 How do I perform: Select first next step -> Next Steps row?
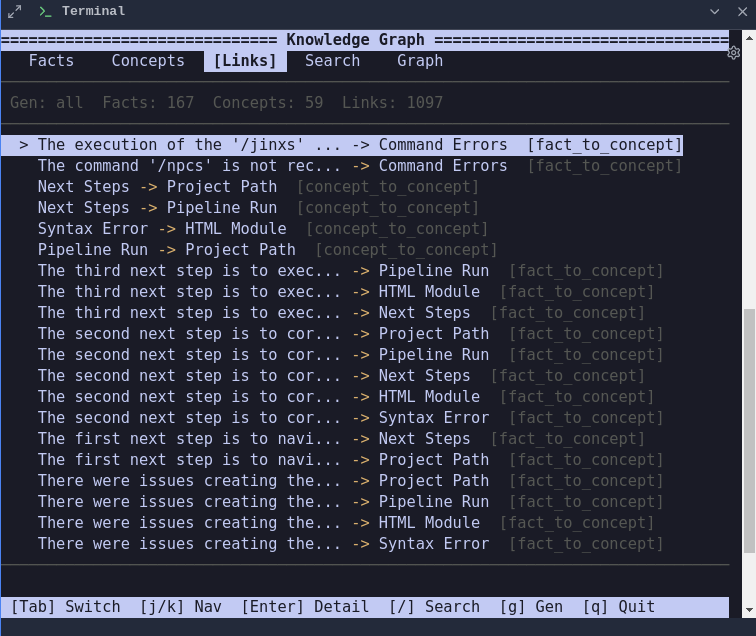click(341, 439)
